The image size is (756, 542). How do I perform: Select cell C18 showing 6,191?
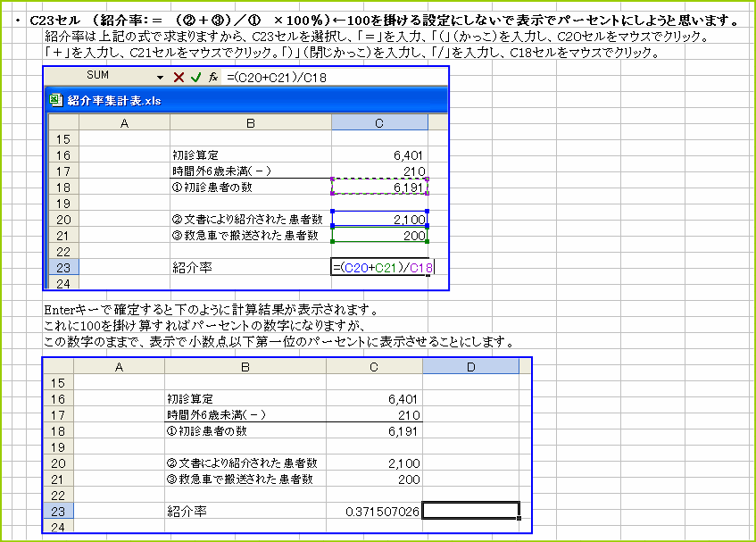tap(380, 187)
